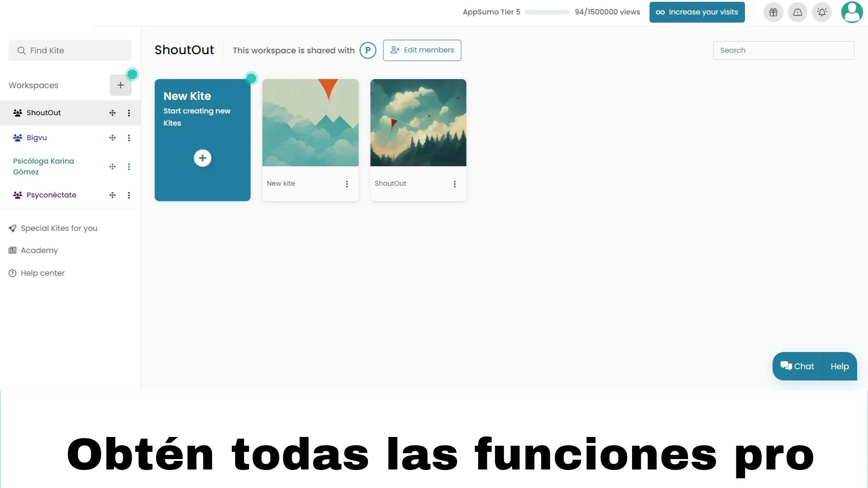
Task: Open the Chat widget button
Action: [x=797, y=366]
